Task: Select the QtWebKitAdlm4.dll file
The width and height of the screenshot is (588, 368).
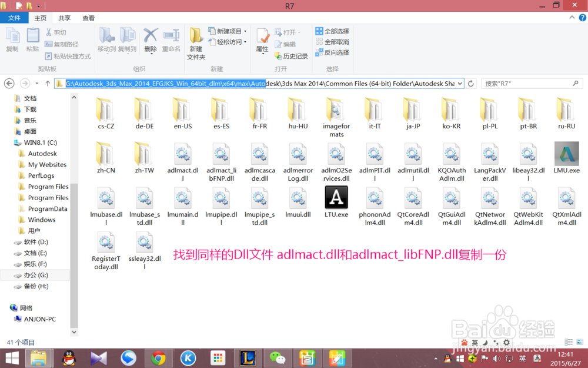Action: coord(529,206)
